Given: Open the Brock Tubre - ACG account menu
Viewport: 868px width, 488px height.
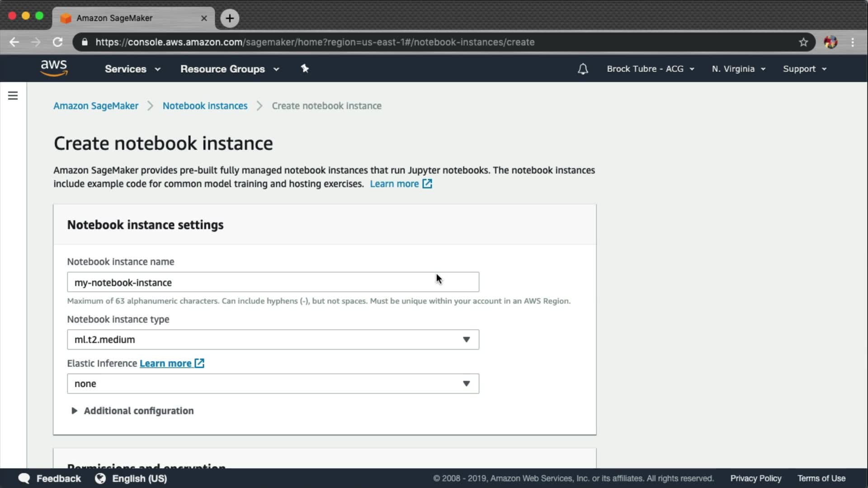Looking at the screenshot, I should (650, 69).
